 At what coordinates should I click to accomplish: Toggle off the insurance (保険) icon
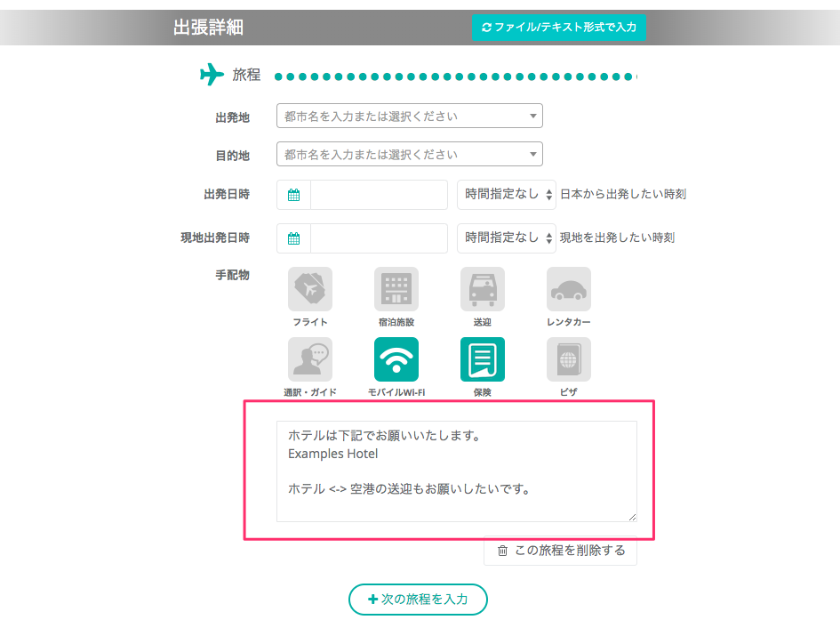[482, 359]
